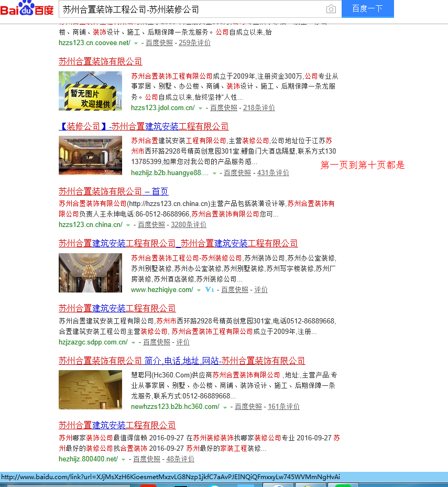Click green URL hzzs123.jdol.com.cn/
Screen dimensions: 448x487
click(x=162, y=108)
